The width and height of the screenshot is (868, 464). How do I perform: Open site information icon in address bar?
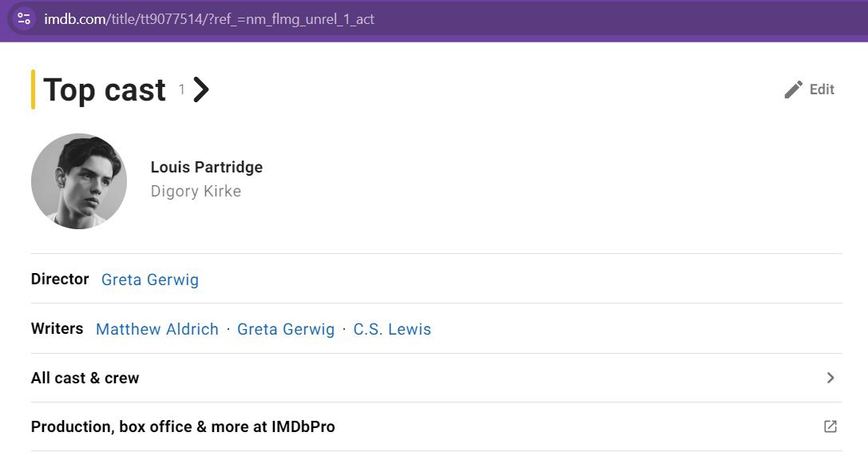[x=24, y=19]
